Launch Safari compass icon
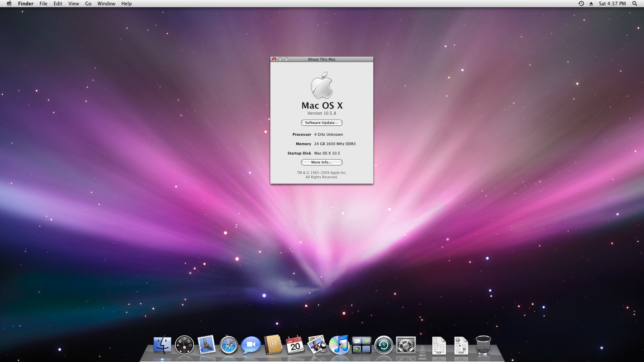This screenshot has width=644, height=362. [x=229, y=345]
